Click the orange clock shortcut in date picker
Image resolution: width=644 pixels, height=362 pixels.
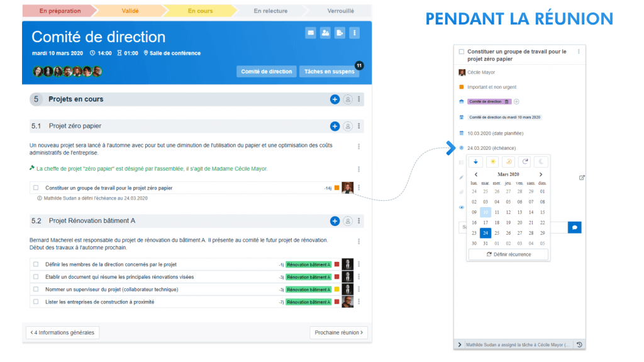tap(508, 162)
